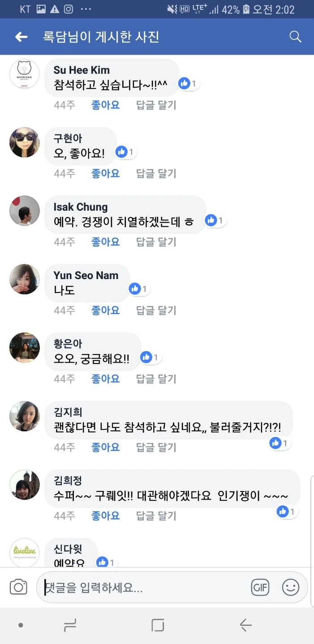Tap the like count on Yun Seo Nam's comment
Image resolution: width=314 pixels, height=644 pixels.
coord(135,288)
